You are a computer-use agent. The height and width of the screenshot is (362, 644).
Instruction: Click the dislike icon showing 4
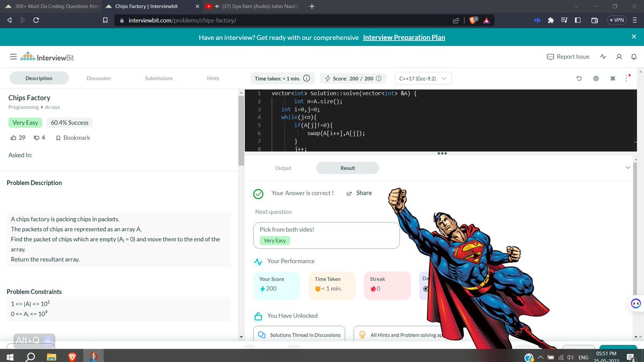tap(39, 138)
